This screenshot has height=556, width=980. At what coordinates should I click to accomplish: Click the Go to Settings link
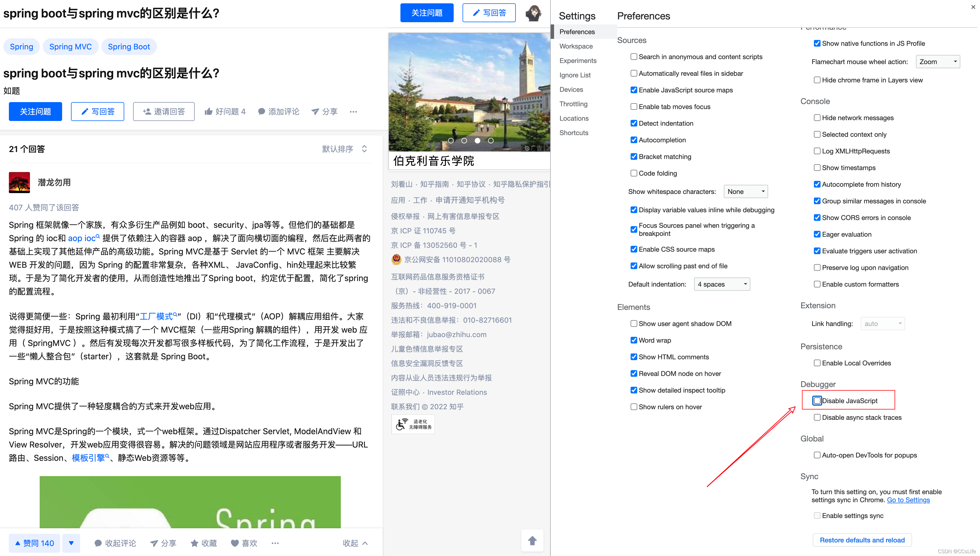point(908,500)
